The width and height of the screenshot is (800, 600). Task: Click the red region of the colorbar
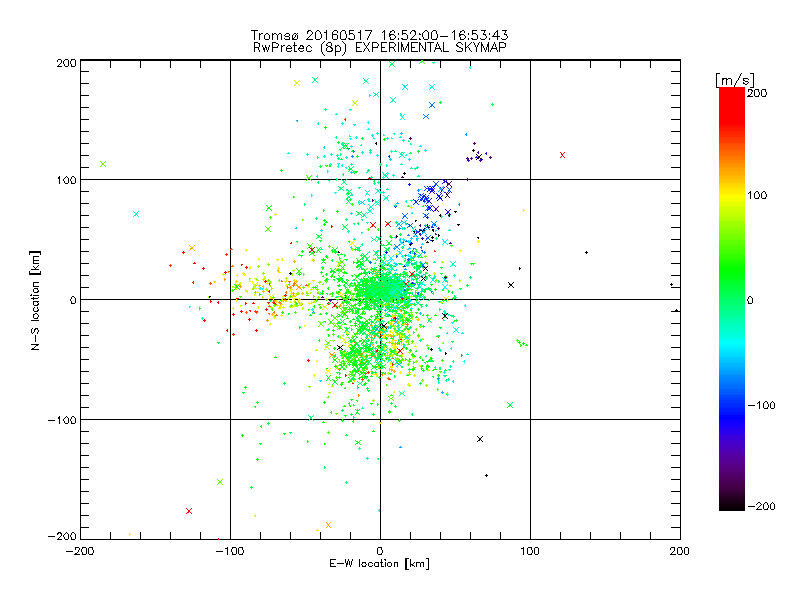[732, 105]
